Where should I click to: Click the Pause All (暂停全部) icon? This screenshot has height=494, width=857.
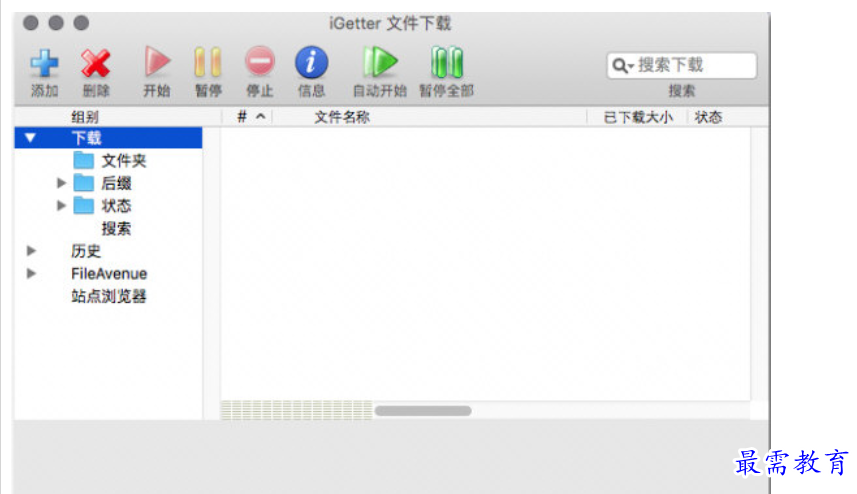coord(447,62)
